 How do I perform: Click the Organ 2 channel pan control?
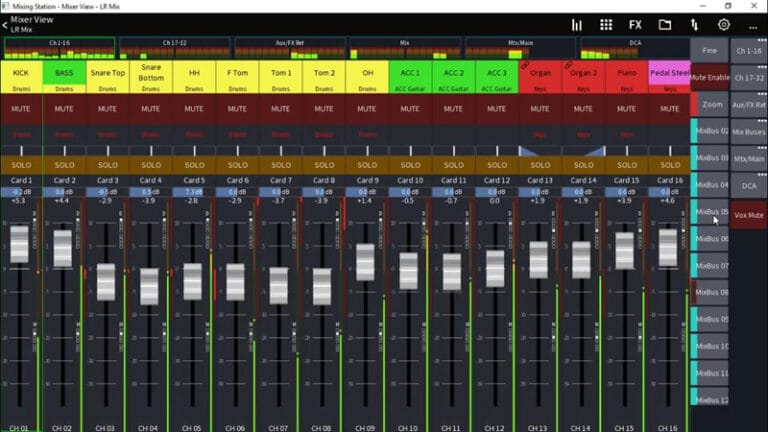(x=583, y=151)
